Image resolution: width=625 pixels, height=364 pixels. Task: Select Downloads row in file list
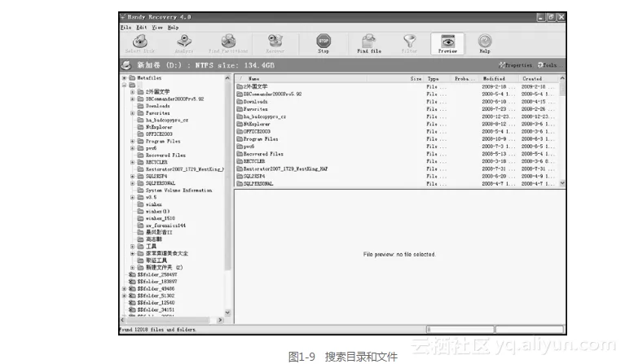(397, 102)
